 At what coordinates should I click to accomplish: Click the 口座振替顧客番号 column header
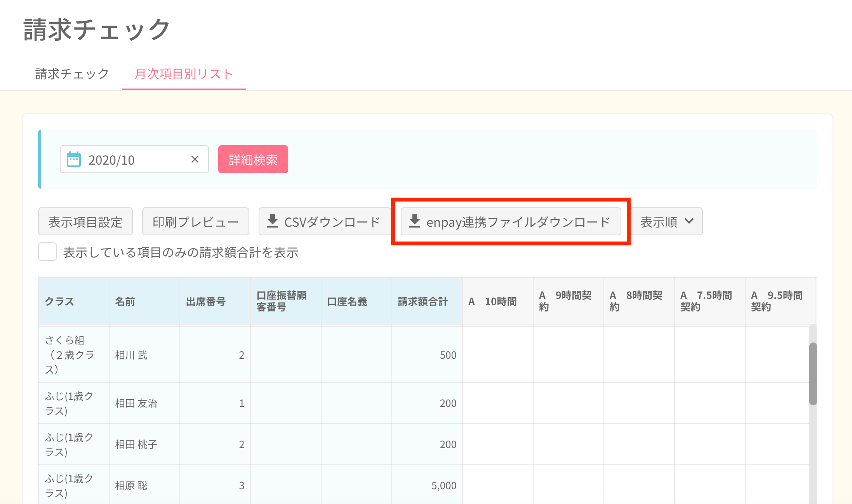286,301
